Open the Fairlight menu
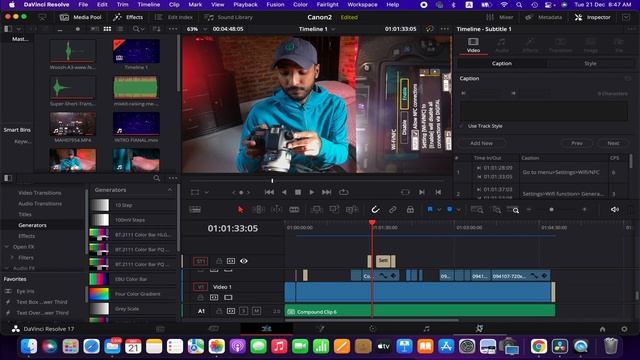This screenshot has width=640, height=360. [327, 4]
